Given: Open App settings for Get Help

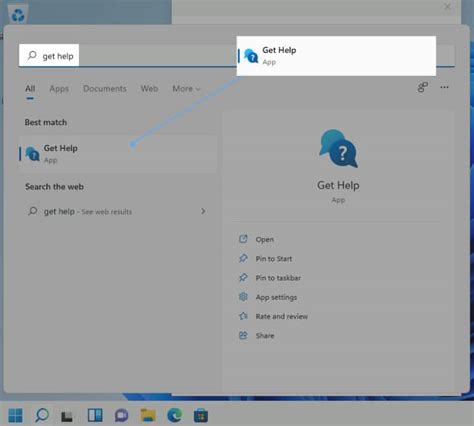Looking at the screenshot, I should [276, 297].
